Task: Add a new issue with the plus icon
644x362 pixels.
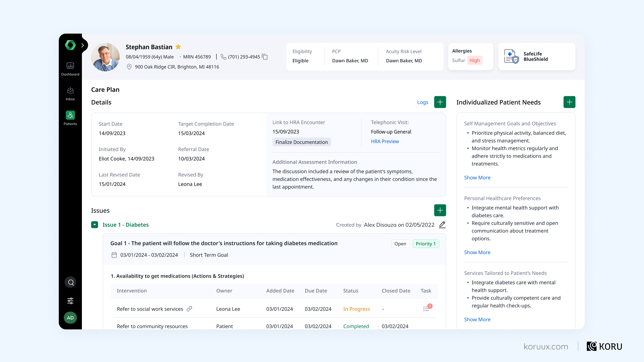Action: (440, 210)
